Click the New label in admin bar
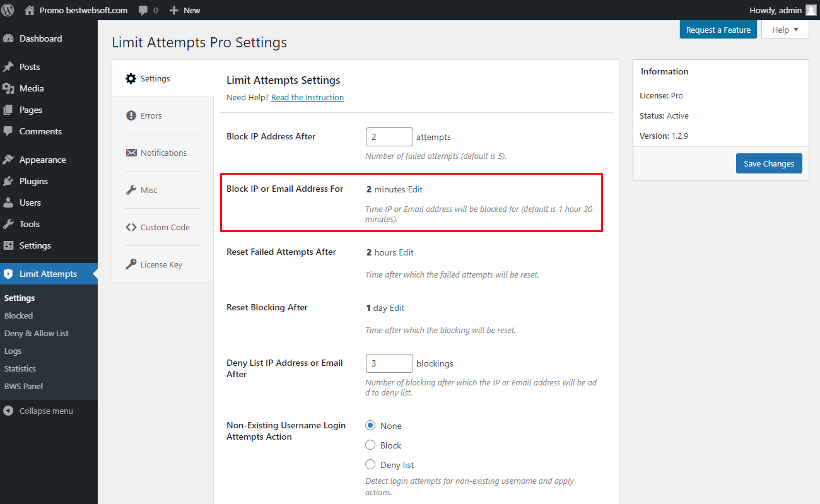 tap(192, 10)
